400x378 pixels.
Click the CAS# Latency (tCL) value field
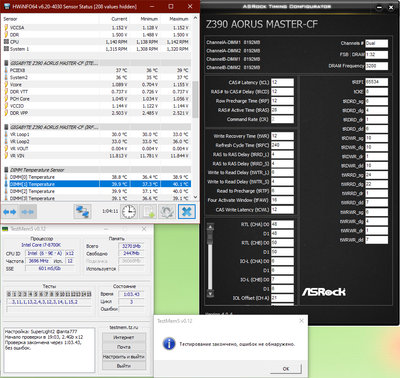[x=282, y=82]
